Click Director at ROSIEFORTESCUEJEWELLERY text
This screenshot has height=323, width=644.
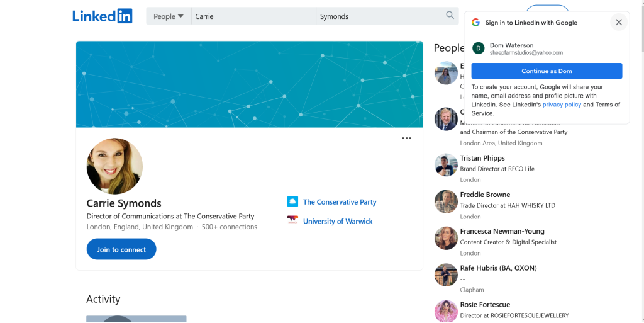point(514,315)
